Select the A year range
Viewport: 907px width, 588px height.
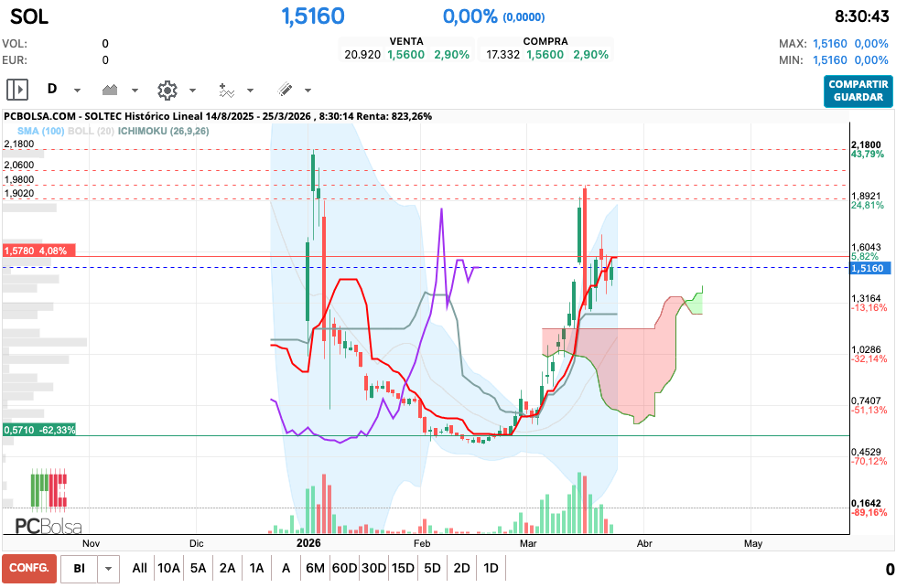pyautogui.click(x=286, y=569)
